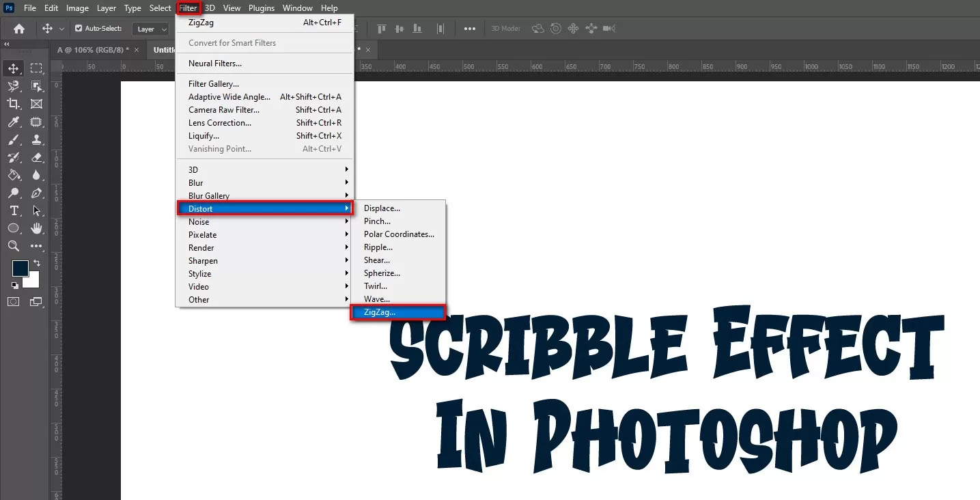This screenshot has height=500, width=980.
Task: Open the Auto-Select Layer dropdown
Action: pos(152,29)
